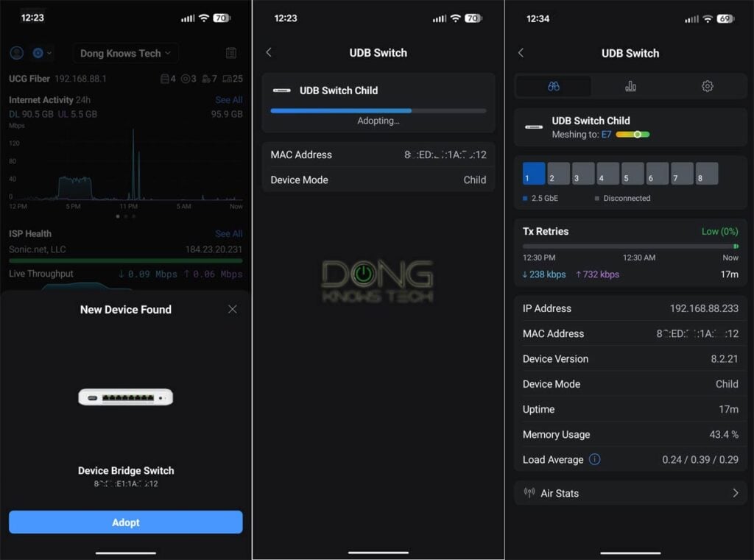The width and height of the screenshot is (754, 560).
Task: Open See All for ISP Health
Action: click(228, 233)
